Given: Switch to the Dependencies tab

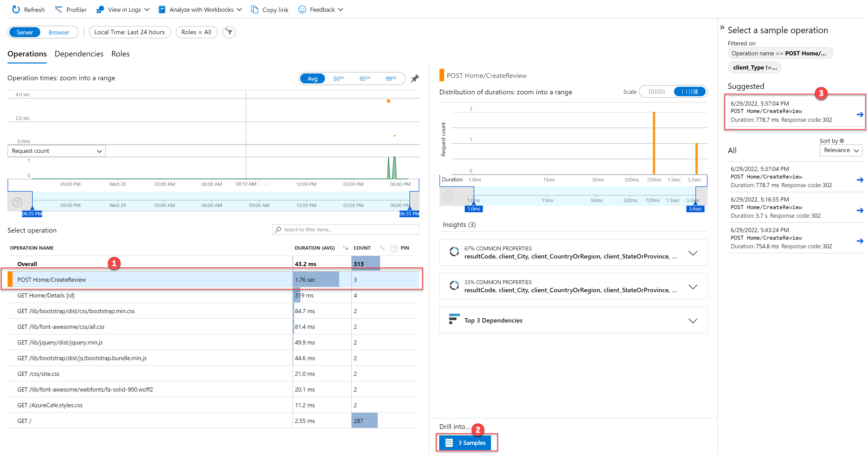Looking at the screenshot, I should [x=79, y=54].
